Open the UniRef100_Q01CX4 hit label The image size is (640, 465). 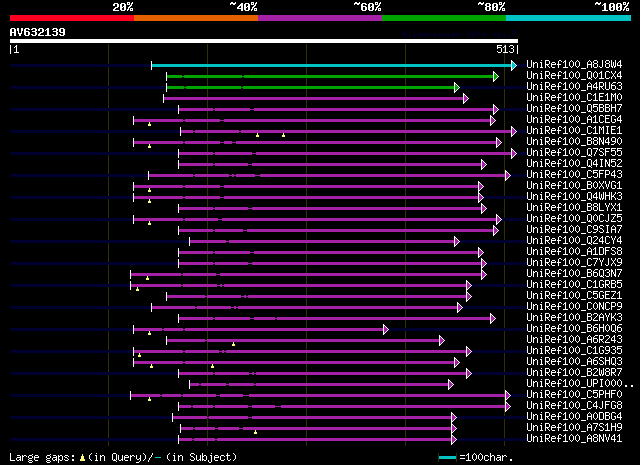coord(574,76)
